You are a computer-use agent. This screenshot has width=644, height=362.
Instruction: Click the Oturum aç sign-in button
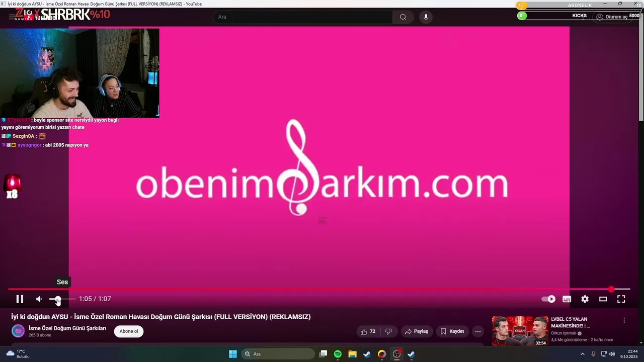point(612,17)
